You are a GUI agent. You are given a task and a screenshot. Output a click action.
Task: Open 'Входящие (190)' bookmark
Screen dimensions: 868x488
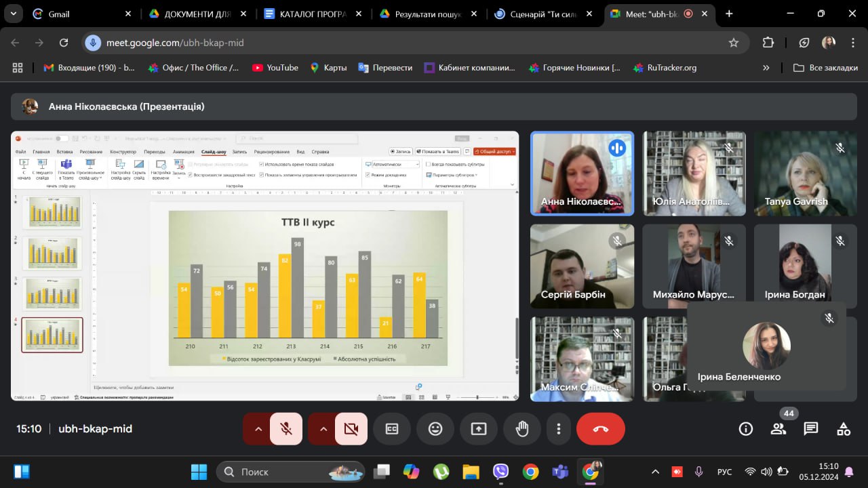coord(90,68)
